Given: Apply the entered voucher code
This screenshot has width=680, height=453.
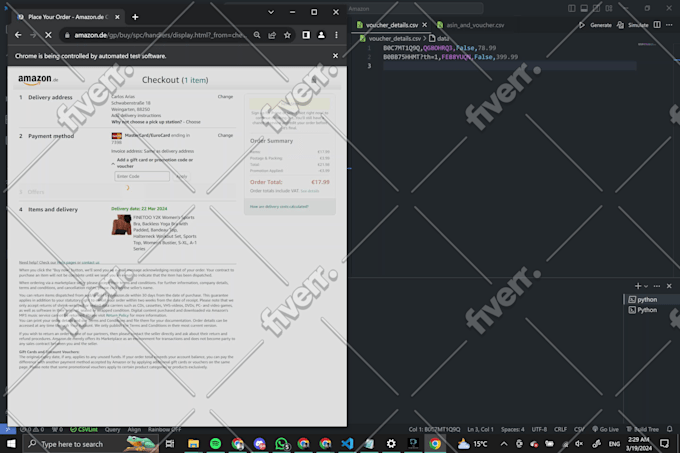Looking at the screenshot, I should click(x=182, y=176).
